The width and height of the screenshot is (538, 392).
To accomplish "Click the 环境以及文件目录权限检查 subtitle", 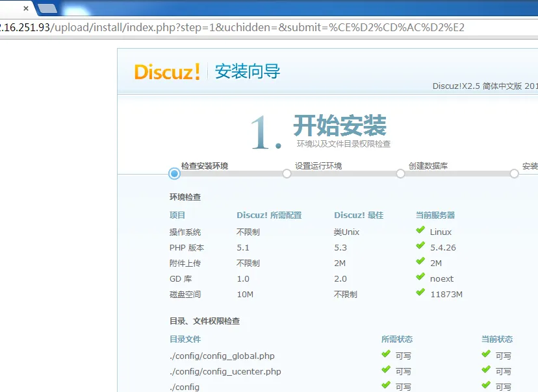I will click(344, 144).
